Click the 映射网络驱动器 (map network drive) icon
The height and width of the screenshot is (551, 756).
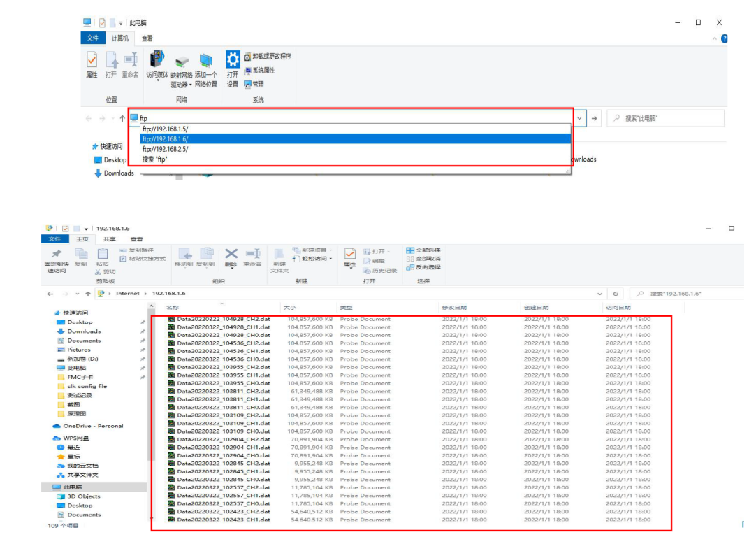[x=182, y=62]
